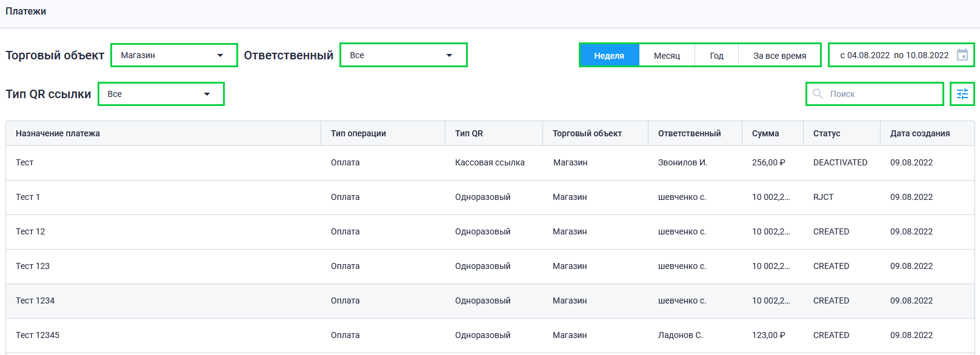
Task: Click the Поиск search field
Action: (875, 94)
